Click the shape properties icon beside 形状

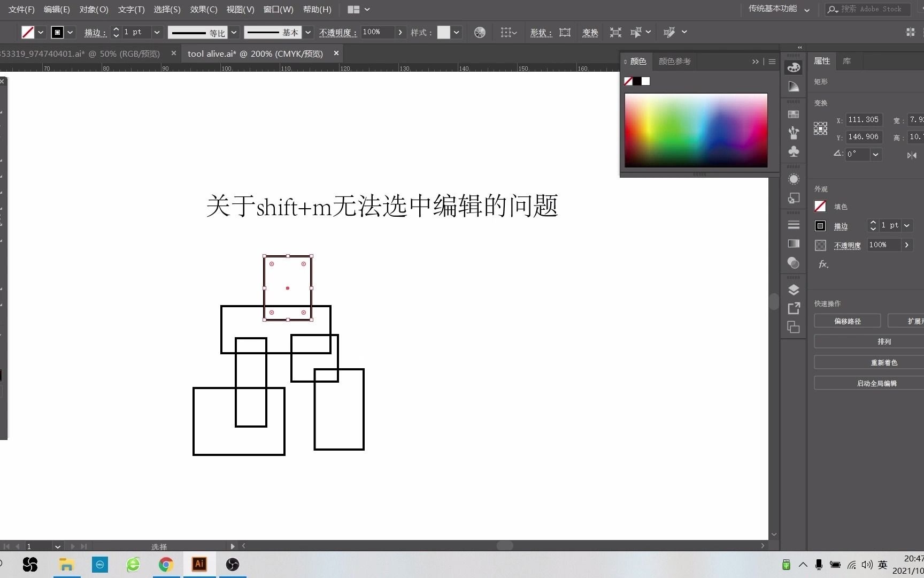click(565, 33)
